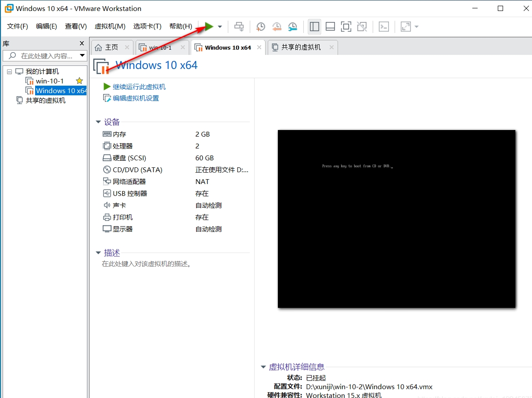Open the 硬盘 (SCSI) device setting

click(x=129, y=158)
